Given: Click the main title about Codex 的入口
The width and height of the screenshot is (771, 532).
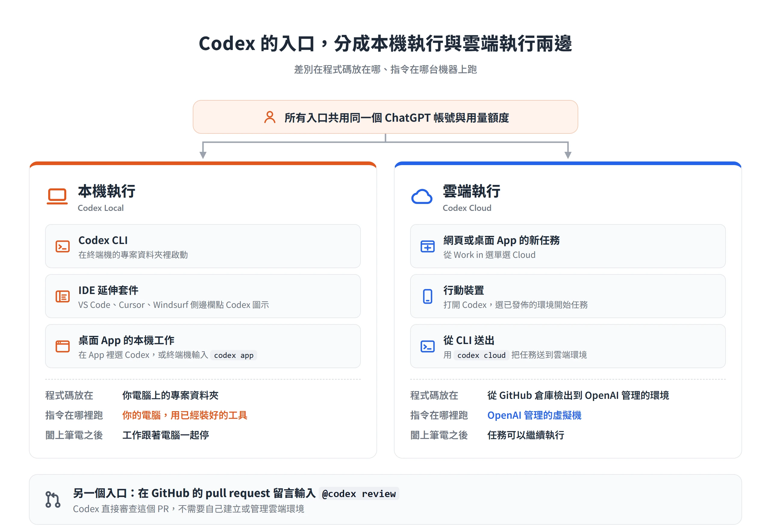Looking at the screenshot, I should [x=385, y=44].
